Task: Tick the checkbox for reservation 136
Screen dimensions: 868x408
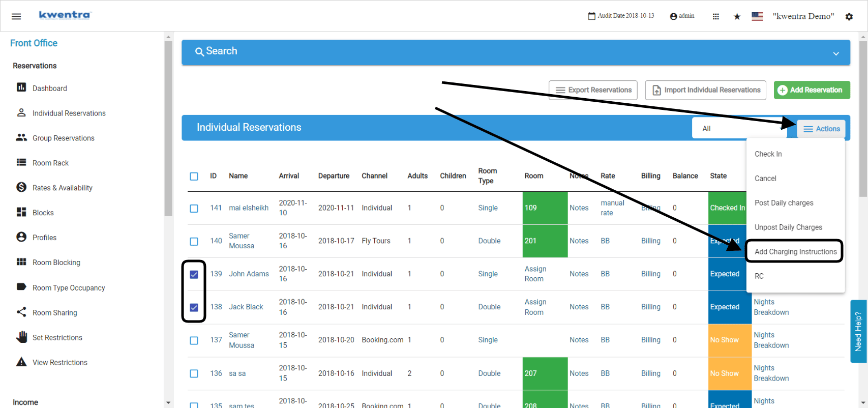Action: point(194,373)
